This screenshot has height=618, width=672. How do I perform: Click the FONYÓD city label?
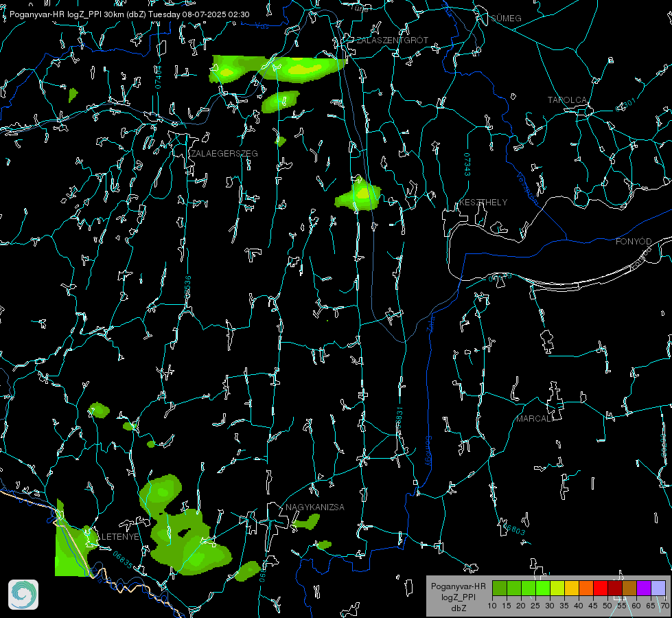click(x=634, y=242)
